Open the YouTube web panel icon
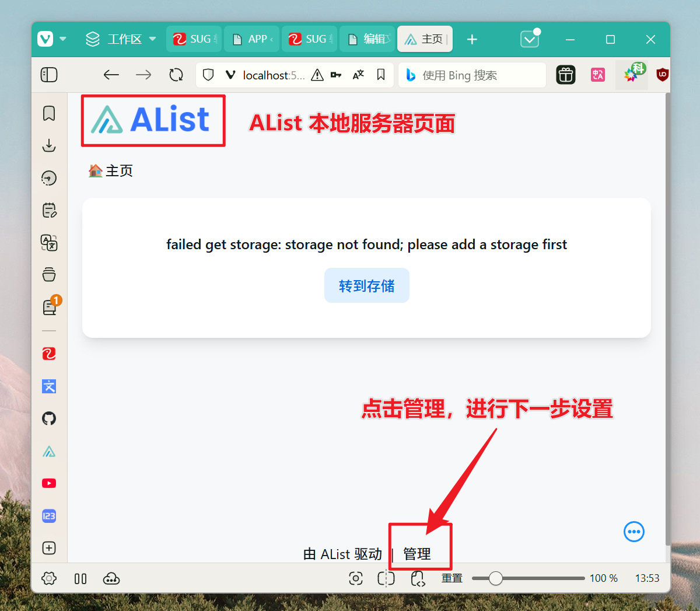700x611 pixels. coord(49,483)
